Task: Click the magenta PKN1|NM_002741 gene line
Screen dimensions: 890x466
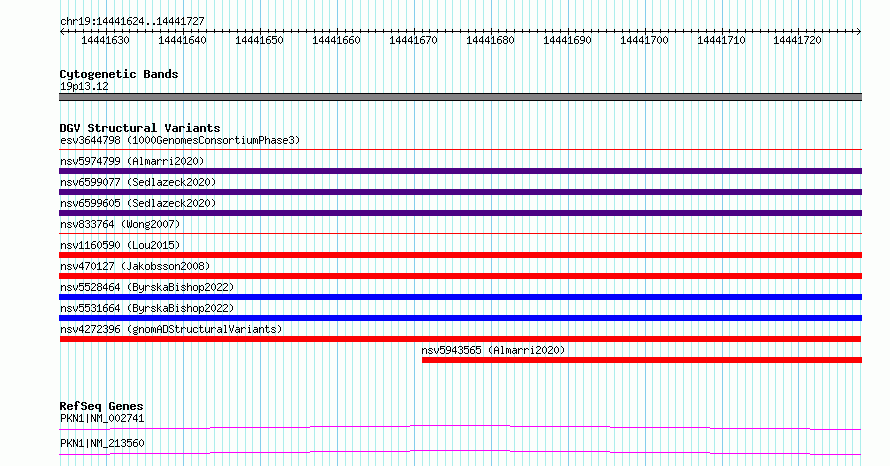Action: point(460,427)
